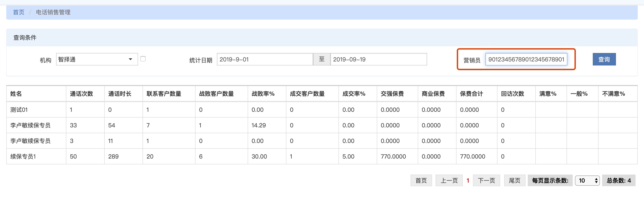644x224 pixels.
Task: Click the 电话销售管理 breadcrumb item
Action: point(53,12)
